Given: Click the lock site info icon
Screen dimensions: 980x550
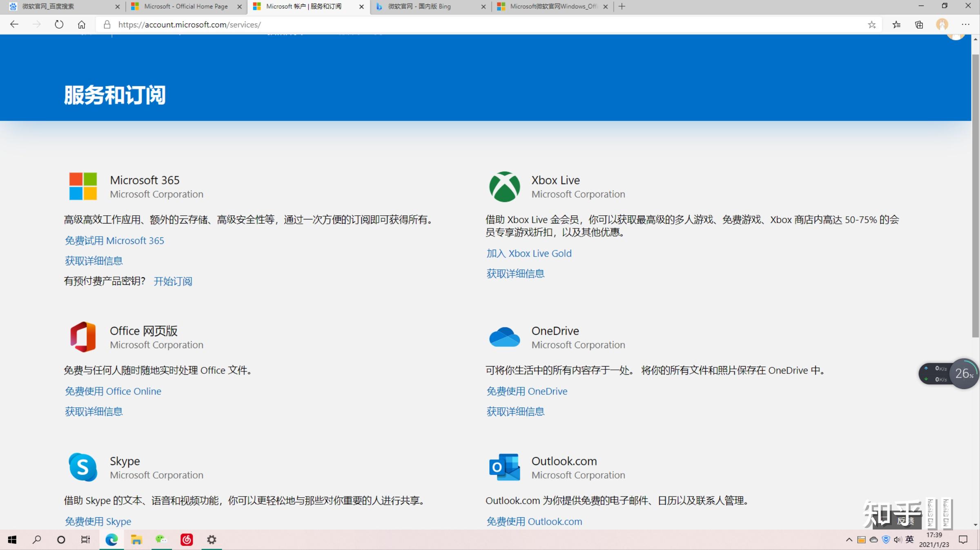Looking at the screenshot, I should tap(107, 25).
